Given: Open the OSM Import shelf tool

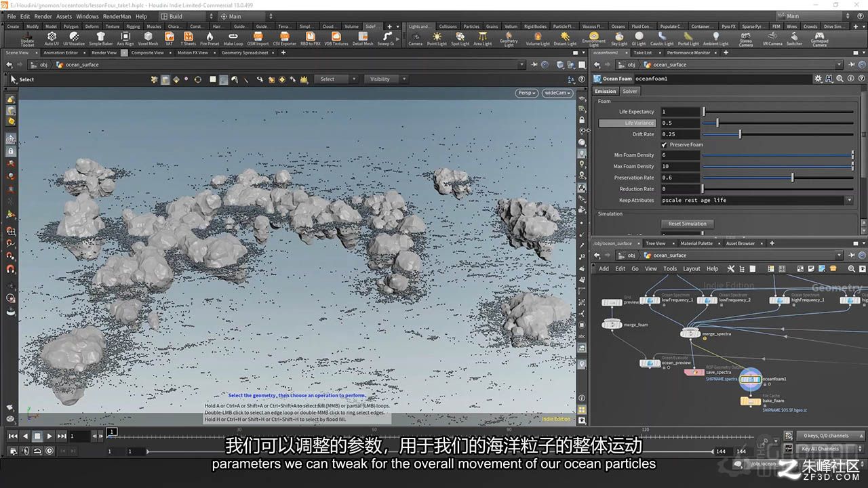Looking at the screenshot, I should pyautogui.click(x=258, y=39).
